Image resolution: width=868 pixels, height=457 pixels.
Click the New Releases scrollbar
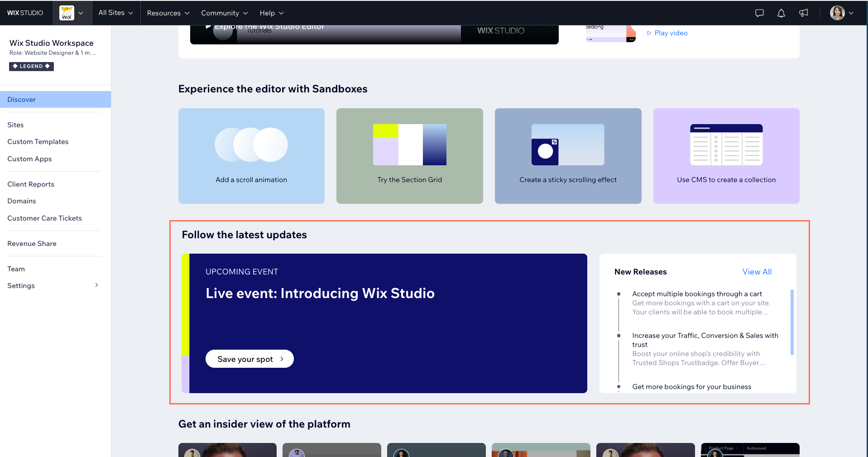tap(792, 322)
